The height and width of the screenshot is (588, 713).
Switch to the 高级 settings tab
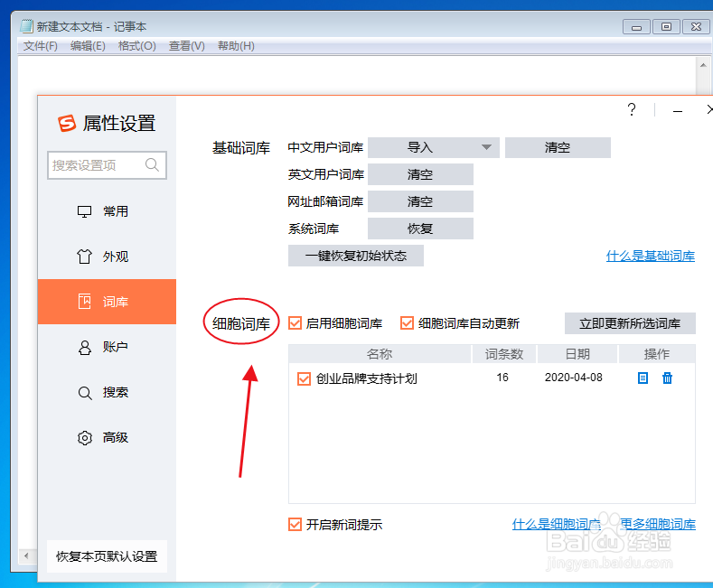[x=107, y=437]
